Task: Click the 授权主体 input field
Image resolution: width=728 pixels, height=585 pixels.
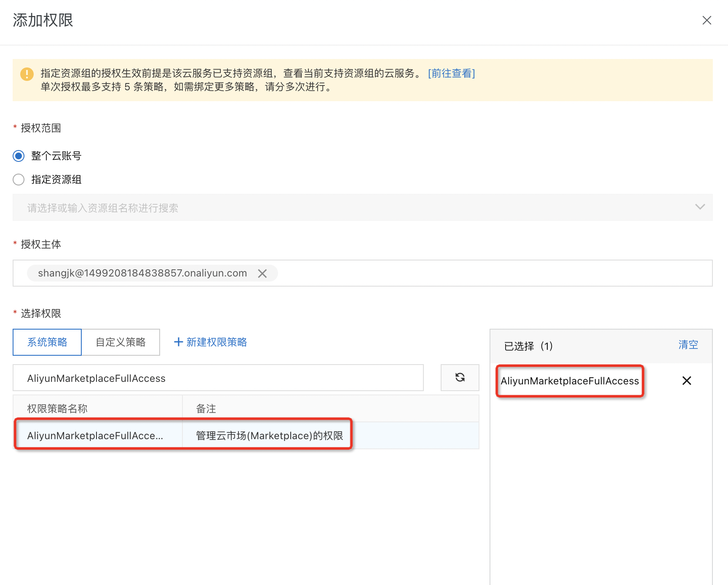Action: click(362, 273)
